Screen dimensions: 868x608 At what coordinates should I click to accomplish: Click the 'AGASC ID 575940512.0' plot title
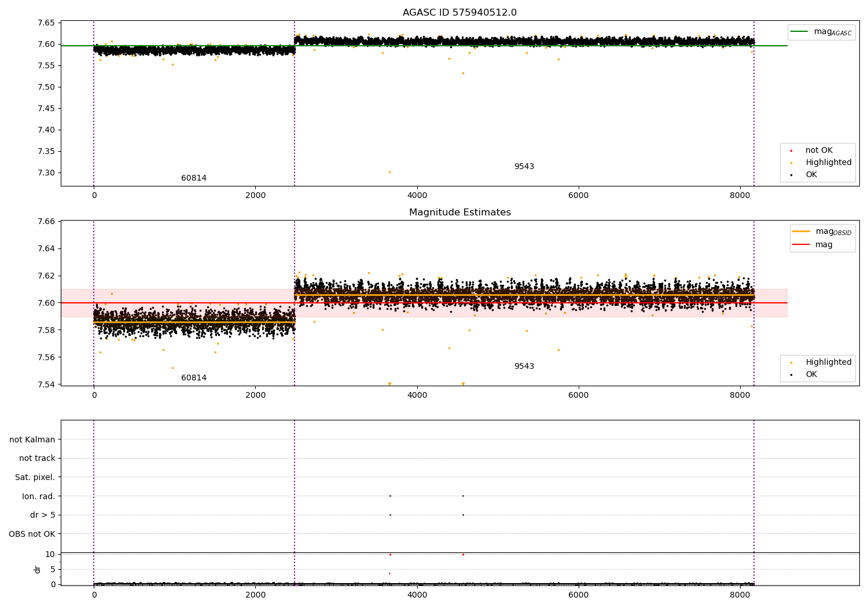[x=459, y=13]
